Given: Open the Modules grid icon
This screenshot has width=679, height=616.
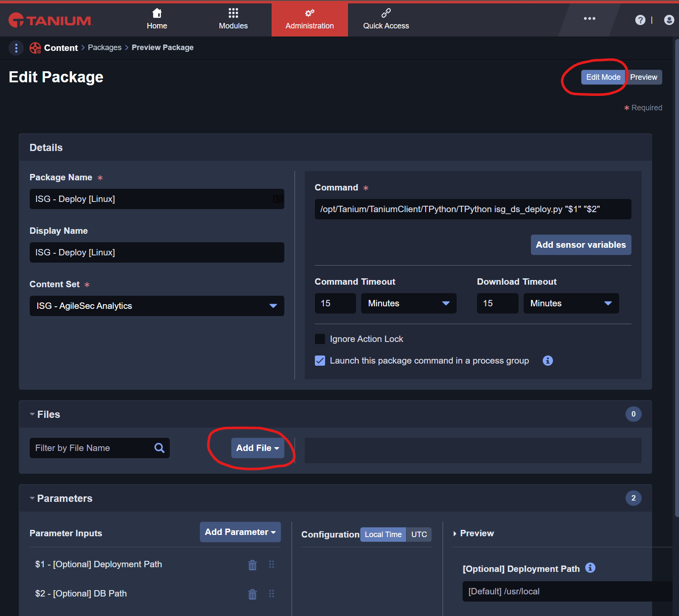Looking at the screenshot, I should (233, 13).
